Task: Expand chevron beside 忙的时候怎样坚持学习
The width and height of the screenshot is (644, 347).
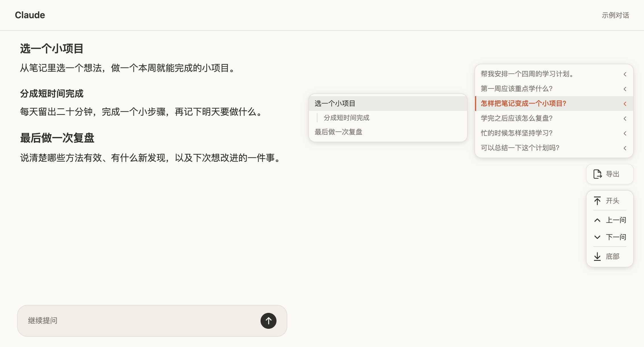Action: [625, 133]
